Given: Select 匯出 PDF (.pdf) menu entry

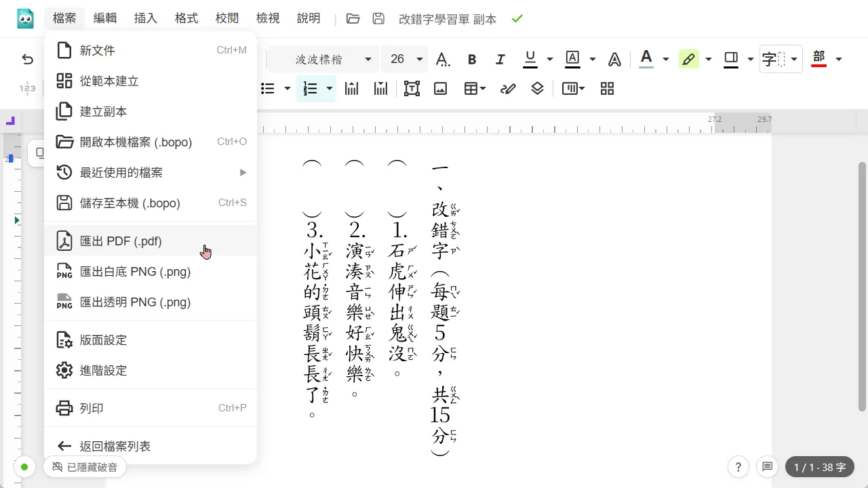Looking at the screenshot, I should pyautogui.click(x=151, y=241).
